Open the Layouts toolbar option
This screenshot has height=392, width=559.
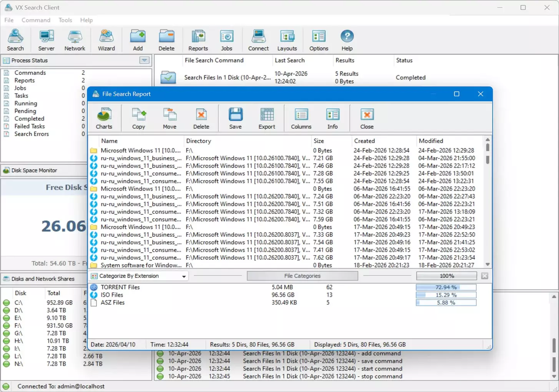click(287, 40)
